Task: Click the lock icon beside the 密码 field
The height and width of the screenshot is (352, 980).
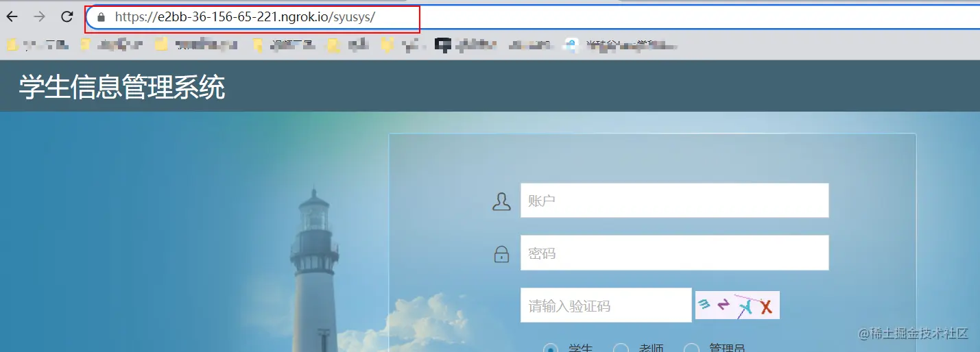Action: pos(501,254)
